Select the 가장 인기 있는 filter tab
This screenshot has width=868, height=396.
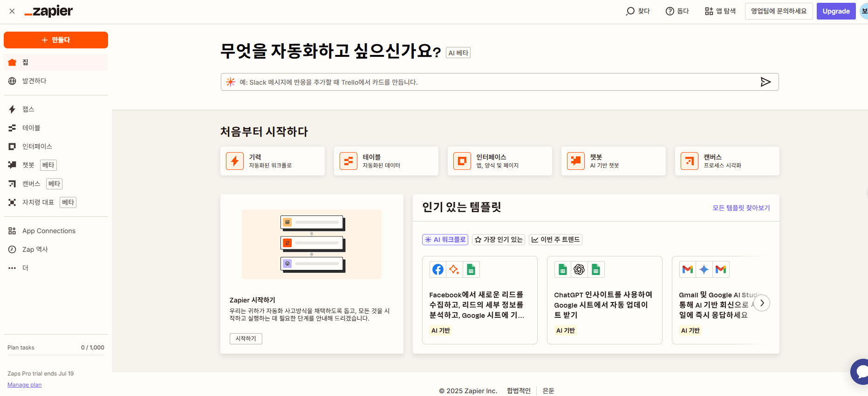tap(499, 240)
